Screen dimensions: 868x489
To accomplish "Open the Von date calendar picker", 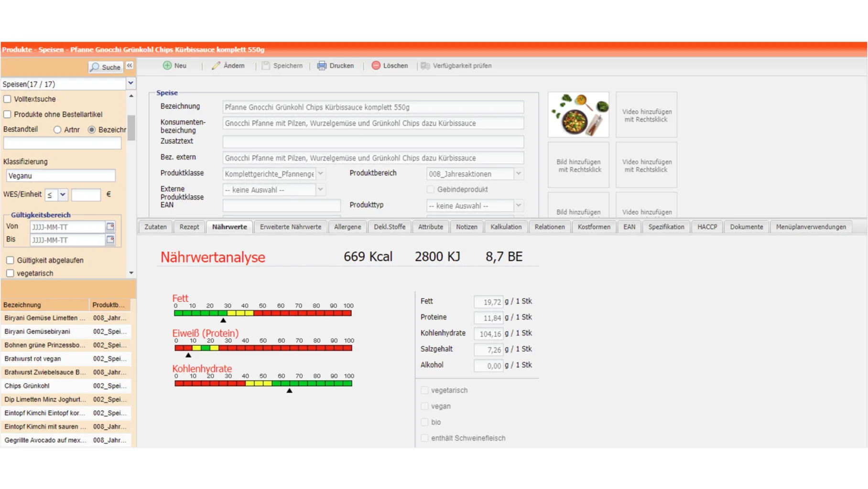I will pyautogui.click(x=110, y=226).
